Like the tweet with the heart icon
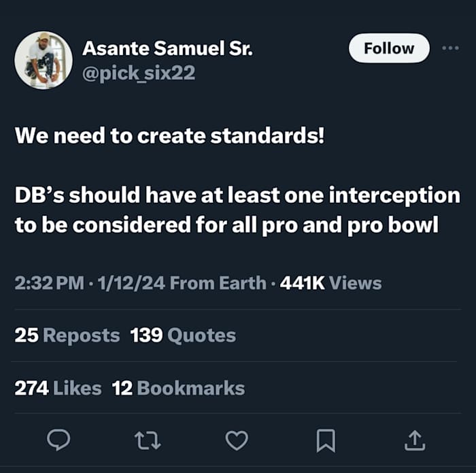The image size is (476, 473). pos(237,441)
